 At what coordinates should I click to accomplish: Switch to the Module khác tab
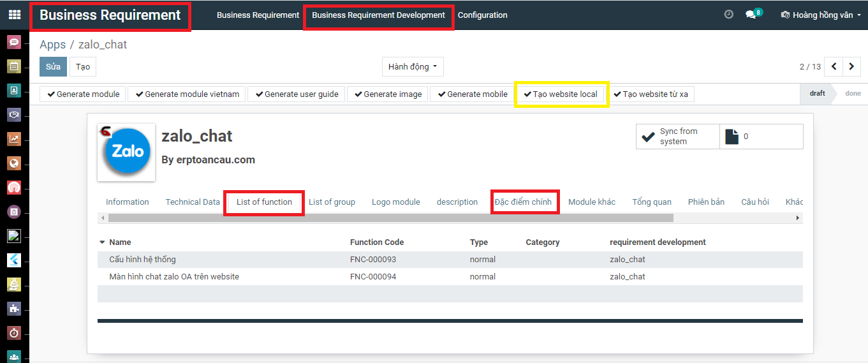[592, 202]
